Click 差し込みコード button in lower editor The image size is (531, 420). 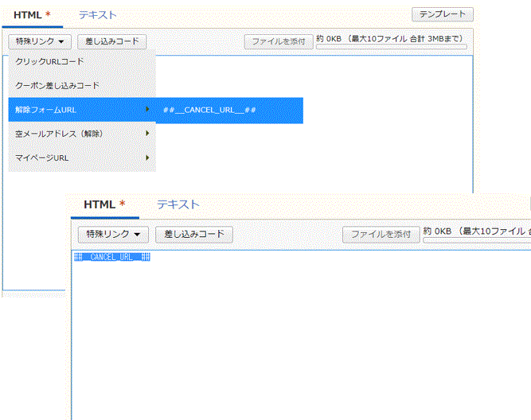[x=194, y=235]
